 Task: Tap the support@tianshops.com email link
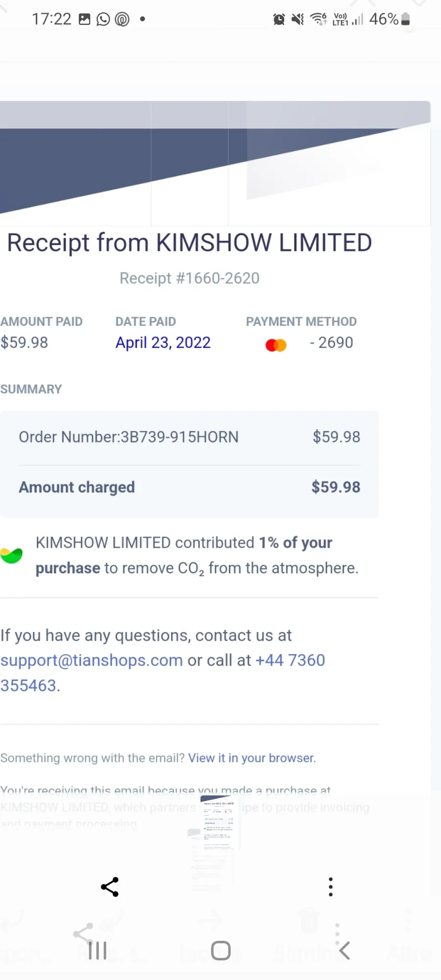click(x=92, y=661)
